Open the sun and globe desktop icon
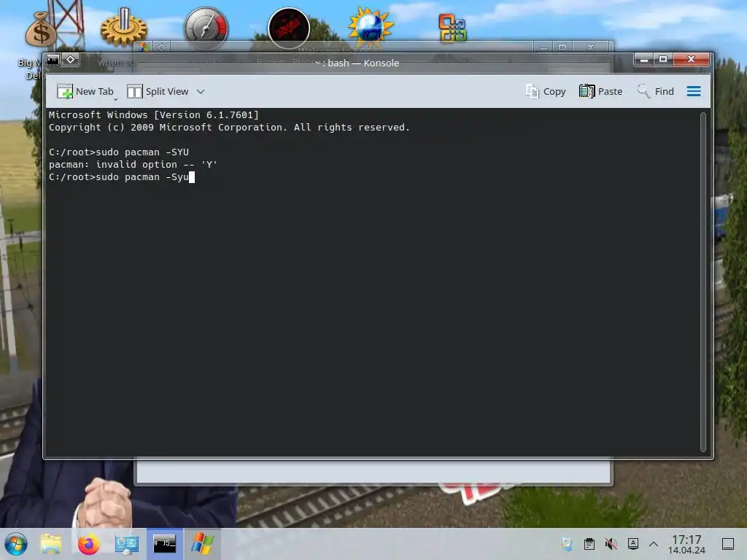The image size is (747, 560). 370,26
